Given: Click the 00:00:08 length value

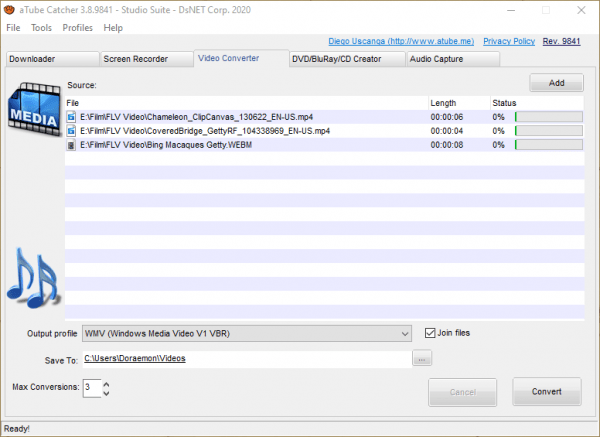Looking at the screenshot, I should (447, 145).
